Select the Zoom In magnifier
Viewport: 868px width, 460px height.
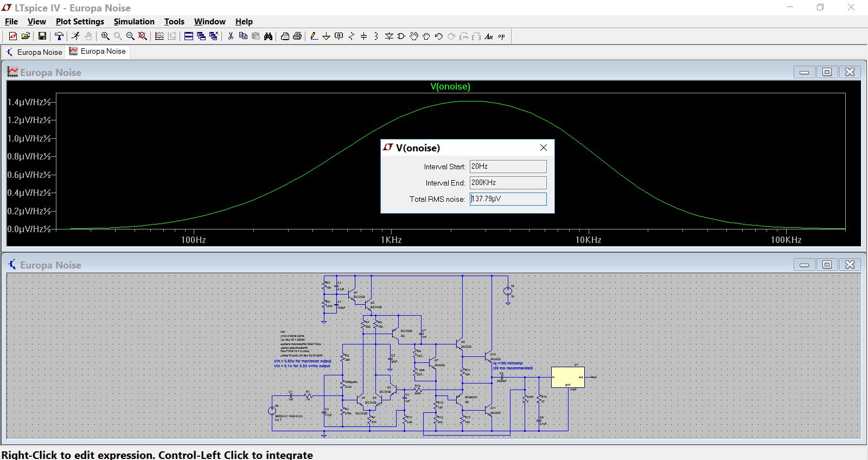pos(105,36)
